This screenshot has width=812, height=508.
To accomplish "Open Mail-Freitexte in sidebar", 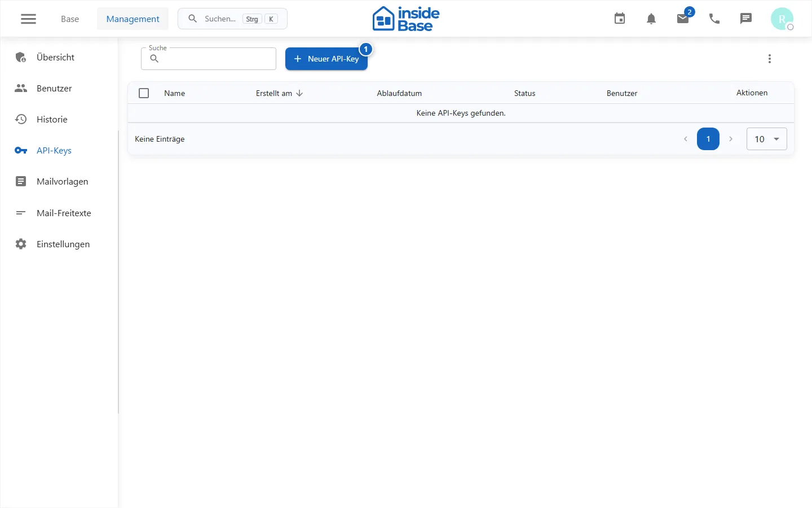I will 59,213.
